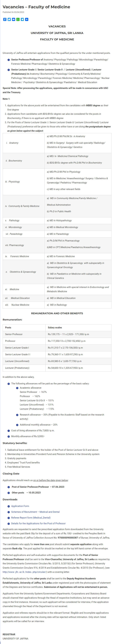Image resolution: width=116 pixels, height=644 pixels.
Task: Open the blue plus more-sharing icon
Action: [27, 20]
